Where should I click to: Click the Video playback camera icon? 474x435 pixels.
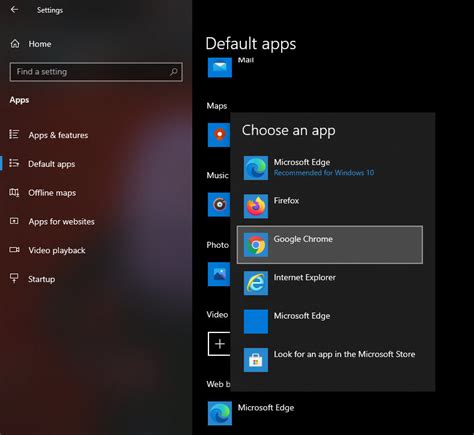click(x=14, y=250)
